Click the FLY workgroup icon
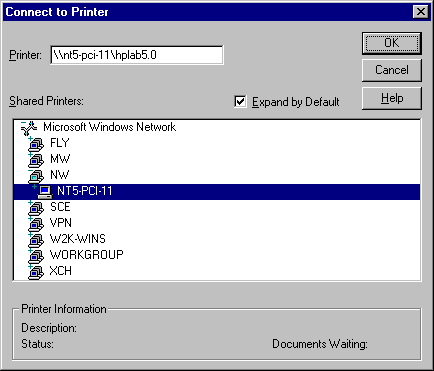Image resolution: width=434 pixels, height=371 pixels. 37,144
